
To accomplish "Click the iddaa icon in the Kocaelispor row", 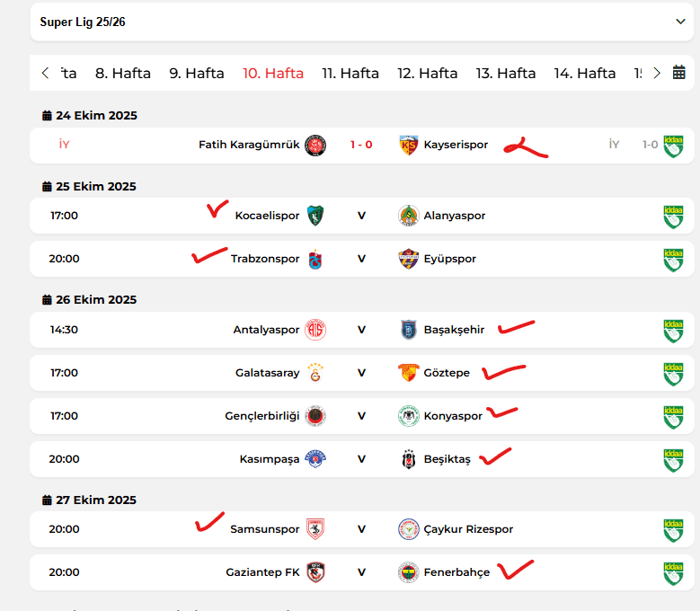I will point(673,216).
